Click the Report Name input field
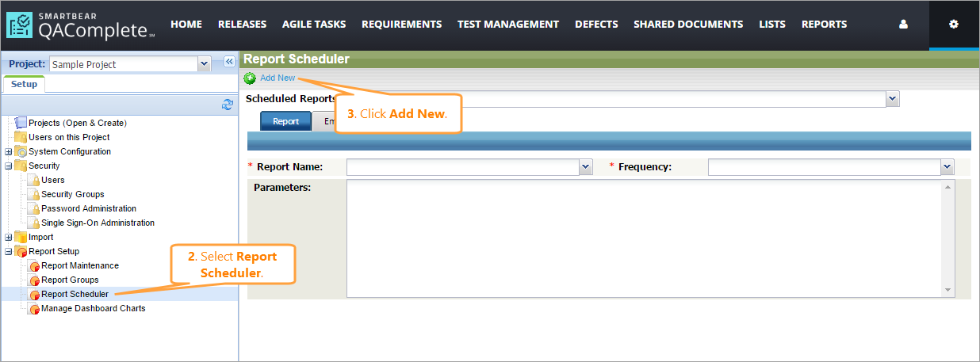The image size is (980, 362). [x=463, y=166]
